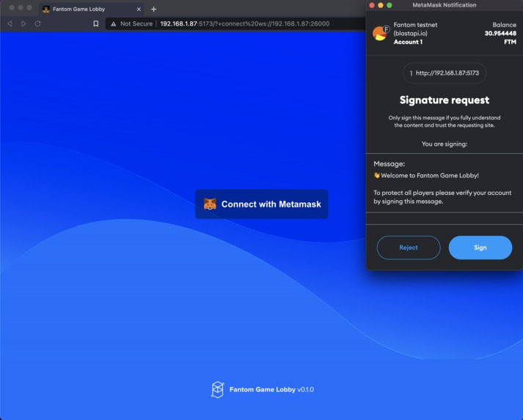Click the bookmark icon in toolbar

pyautogui.click(x=96, y=23)
